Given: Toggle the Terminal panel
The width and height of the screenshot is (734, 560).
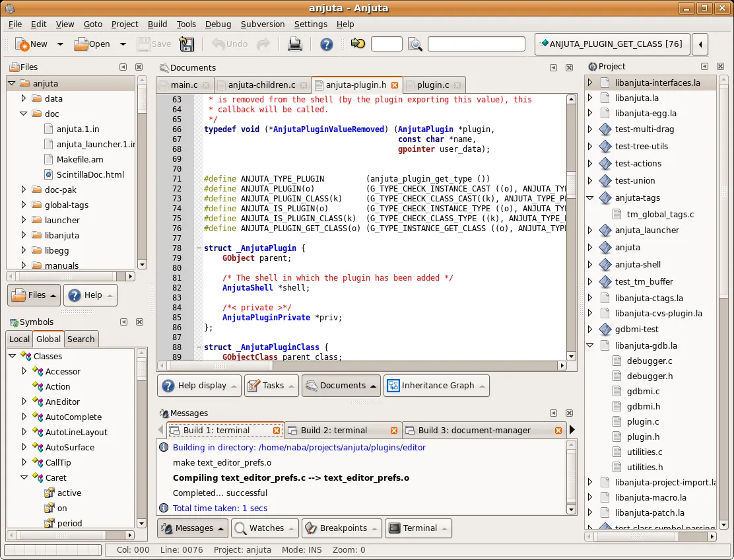Looking at the screenshot, I should coord(418,528).
